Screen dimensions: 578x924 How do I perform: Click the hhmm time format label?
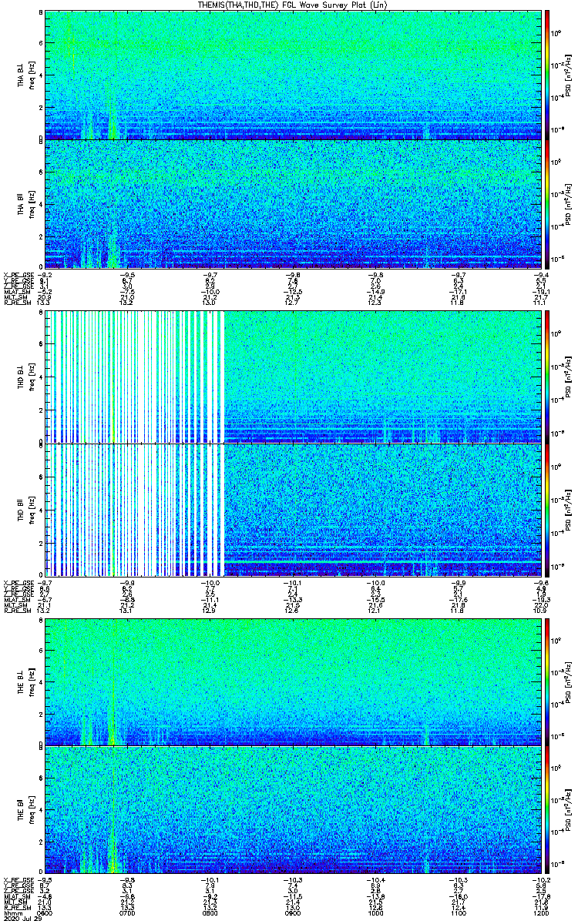[x=12, y=912]
